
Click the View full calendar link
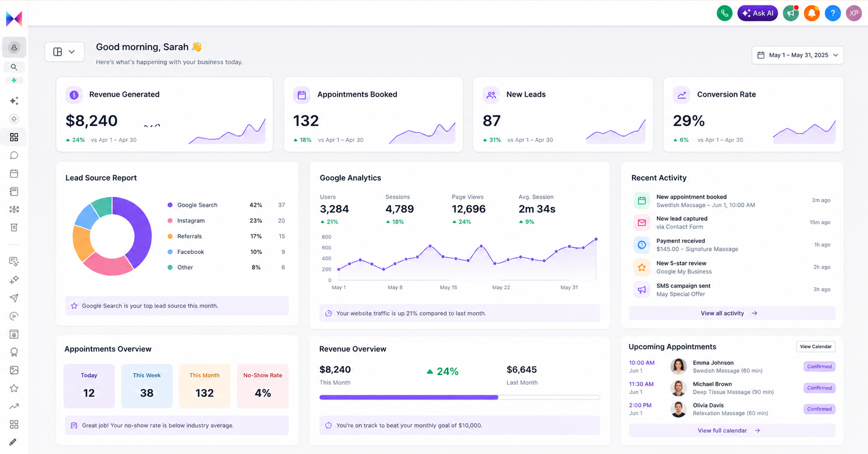(x=732, y=430)
